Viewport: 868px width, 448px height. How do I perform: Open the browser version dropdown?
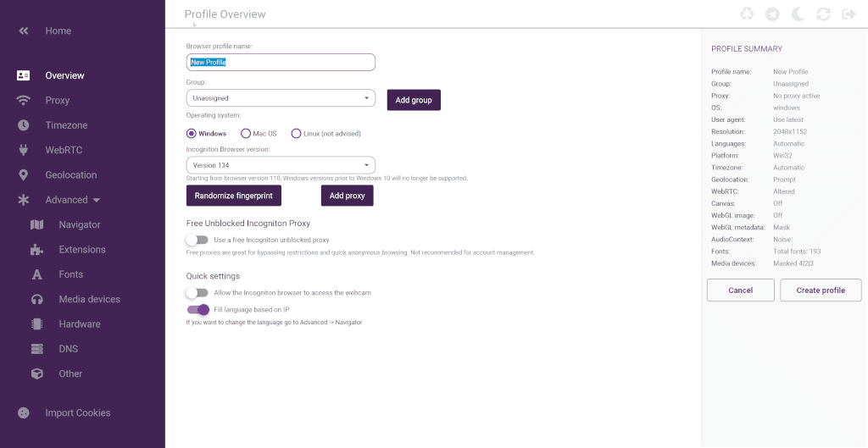pos(281,165)
